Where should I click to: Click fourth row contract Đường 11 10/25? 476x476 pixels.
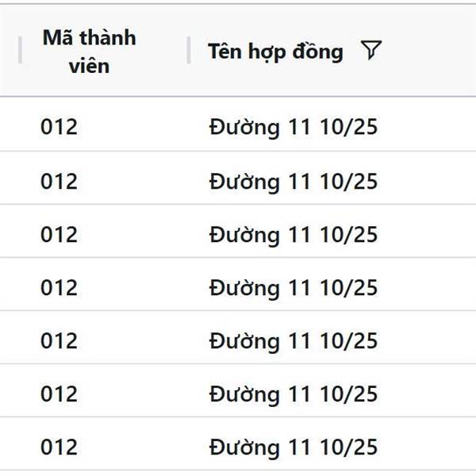pyautogui.click(x=294, y=289)
